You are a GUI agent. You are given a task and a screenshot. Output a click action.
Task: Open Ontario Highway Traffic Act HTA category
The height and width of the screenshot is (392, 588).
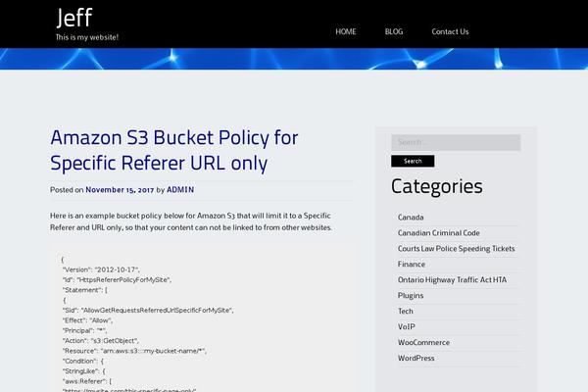[x=452, y=280]
